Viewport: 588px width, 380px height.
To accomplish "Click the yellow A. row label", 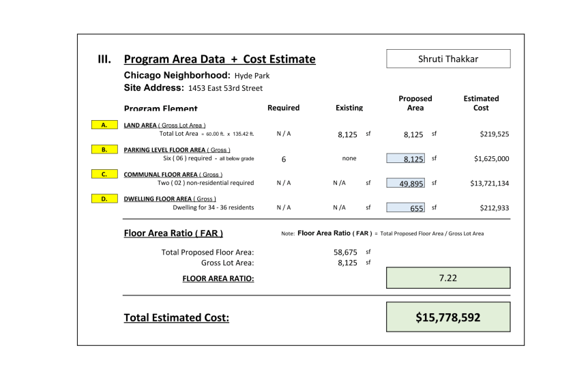I will click(104, 126).
